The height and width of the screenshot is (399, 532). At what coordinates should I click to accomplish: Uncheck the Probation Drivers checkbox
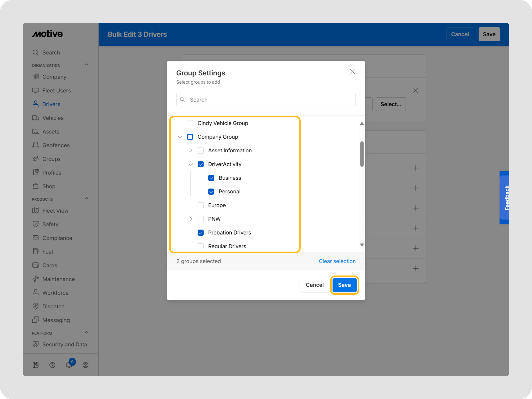(201, 233)
